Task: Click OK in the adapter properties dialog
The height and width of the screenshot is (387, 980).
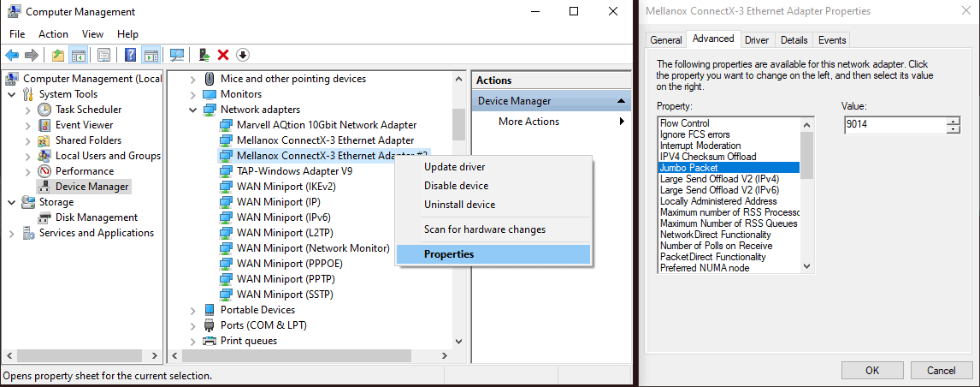Action: point(872,370)
